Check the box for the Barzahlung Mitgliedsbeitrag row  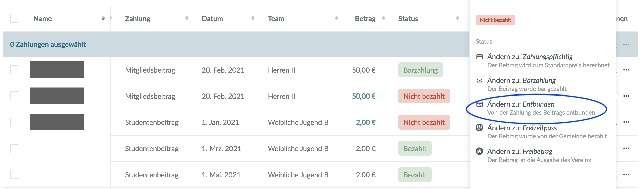(x=15, y=70)
